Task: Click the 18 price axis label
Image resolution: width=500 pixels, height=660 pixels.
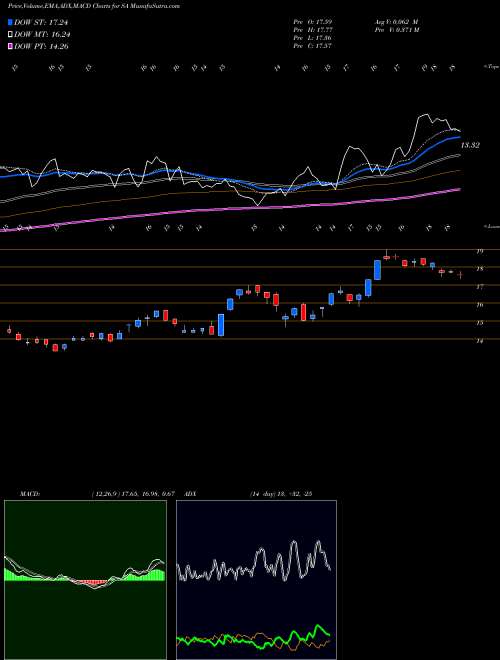Action: coord(479,268)
